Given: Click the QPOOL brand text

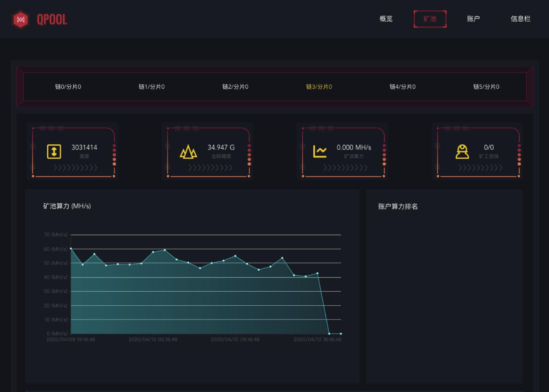Looking at the screenshot, I should (52, 20).
